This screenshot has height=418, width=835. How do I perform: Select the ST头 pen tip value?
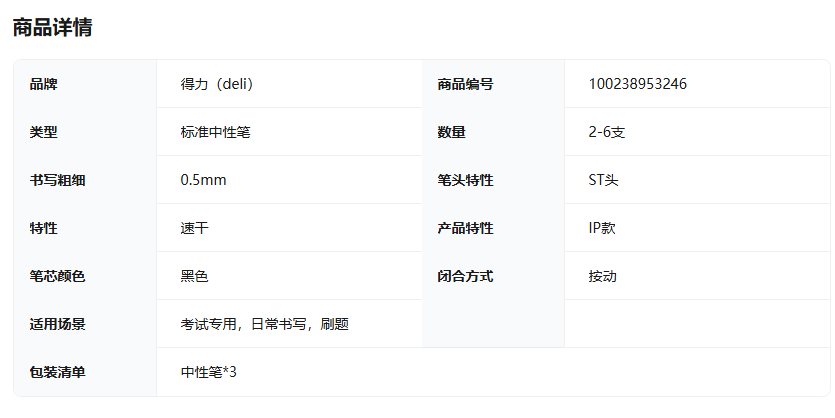pos(603,180)
